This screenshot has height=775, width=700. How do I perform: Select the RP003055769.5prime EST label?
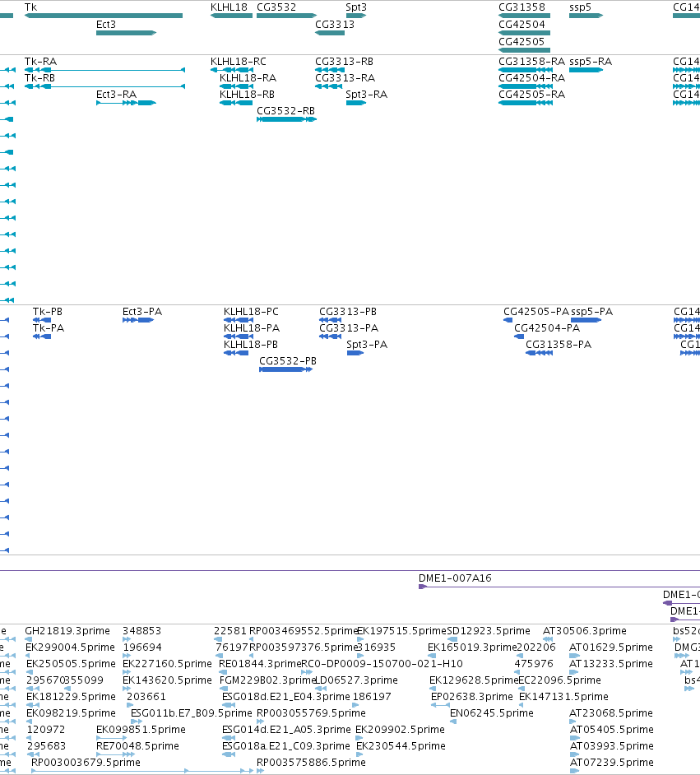pyautogui.click(x=311, y=713)
